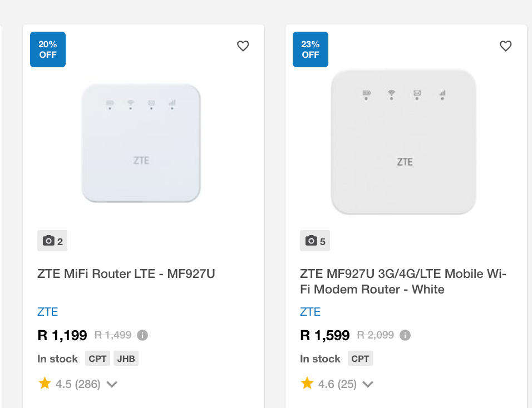532x408 pixels.
Task: Click the camera icon showing 5 photos
Action: point(315,241)
